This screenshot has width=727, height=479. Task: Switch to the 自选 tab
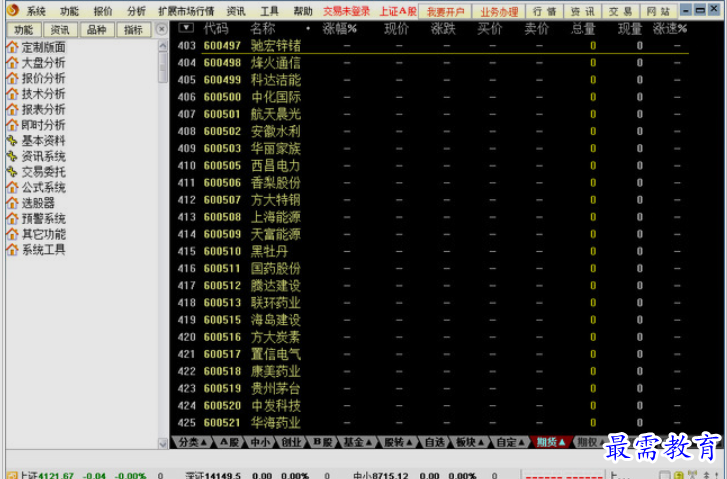pyautogui.click(x=435, y=442)
